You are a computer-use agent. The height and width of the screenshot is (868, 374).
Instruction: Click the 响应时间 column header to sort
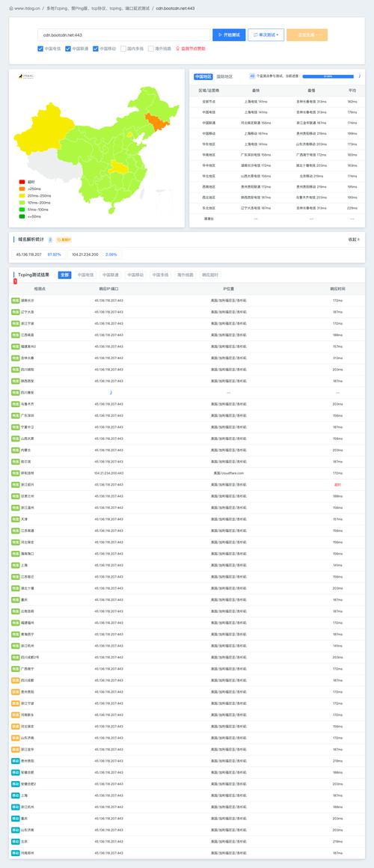(x=337, y=289)
